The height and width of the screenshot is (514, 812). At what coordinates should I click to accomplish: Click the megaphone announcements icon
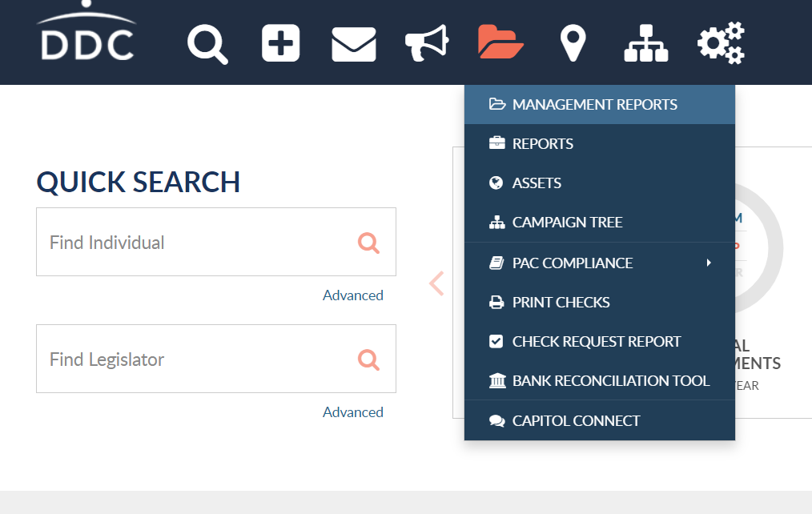(x=428, y=43)
